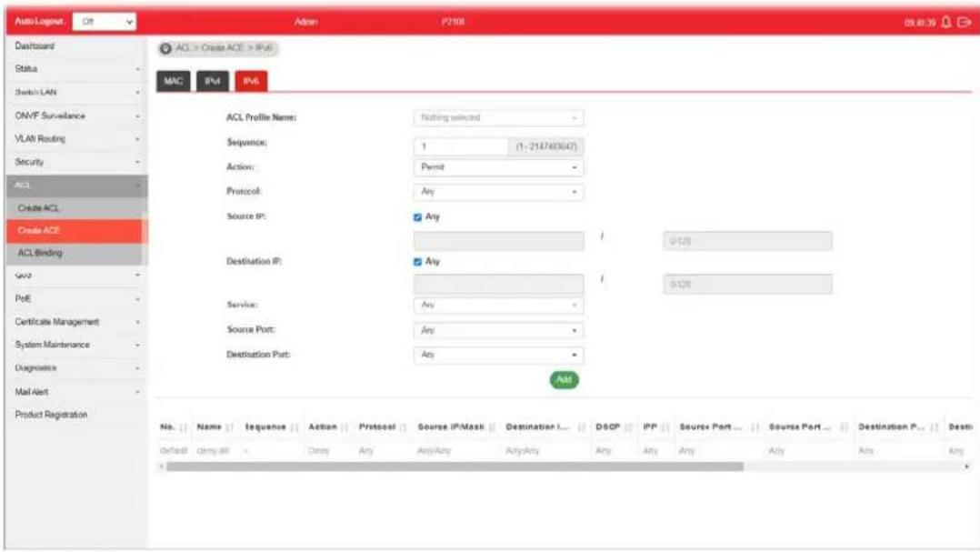The height and width of the screenshot is (552, 980).
Task: Sort table by Sequence column icon
Action: tap(295, 427)
